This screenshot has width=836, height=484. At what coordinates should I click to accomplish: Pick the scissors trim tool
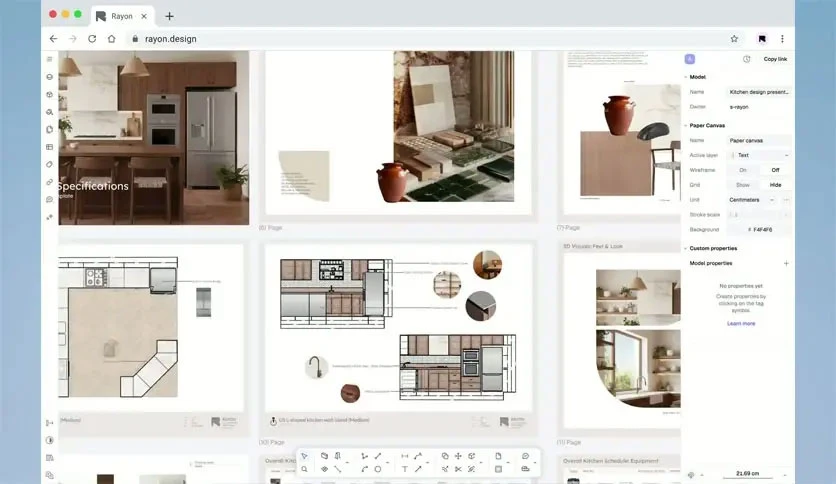click(x=458, y=469)
